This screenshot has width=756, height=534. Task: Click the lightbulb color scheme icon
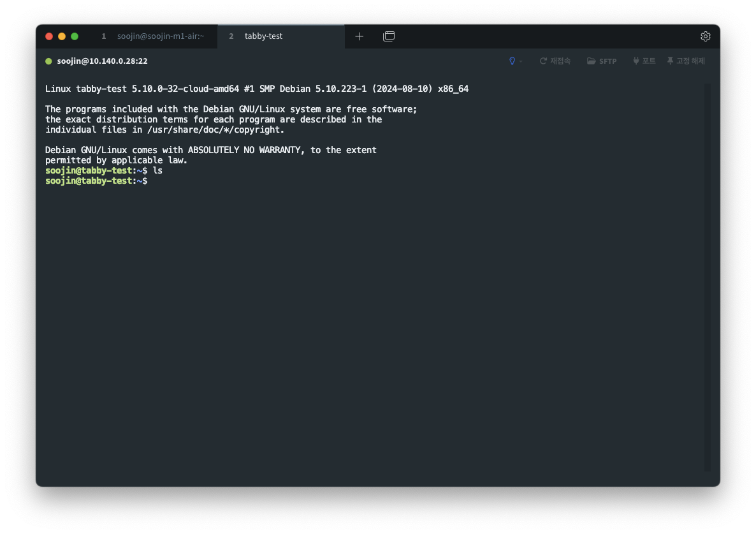(512, 61)
